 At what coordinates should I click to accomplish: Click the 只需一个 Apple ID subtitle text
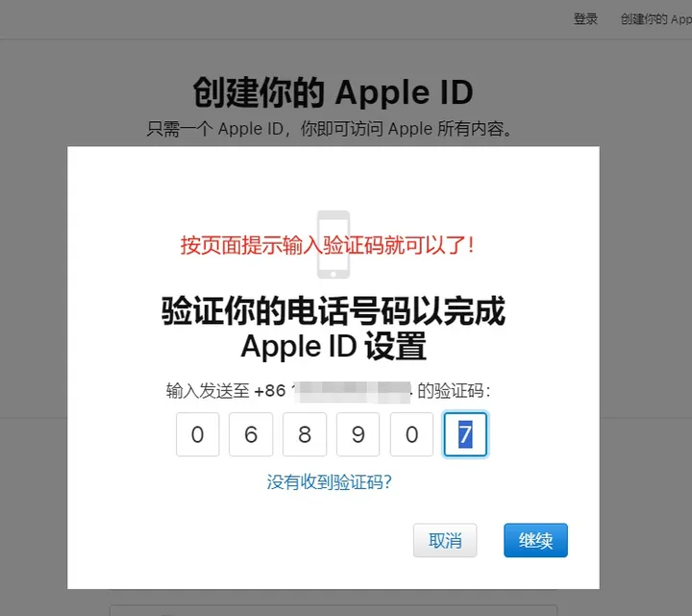click(330, 130)
